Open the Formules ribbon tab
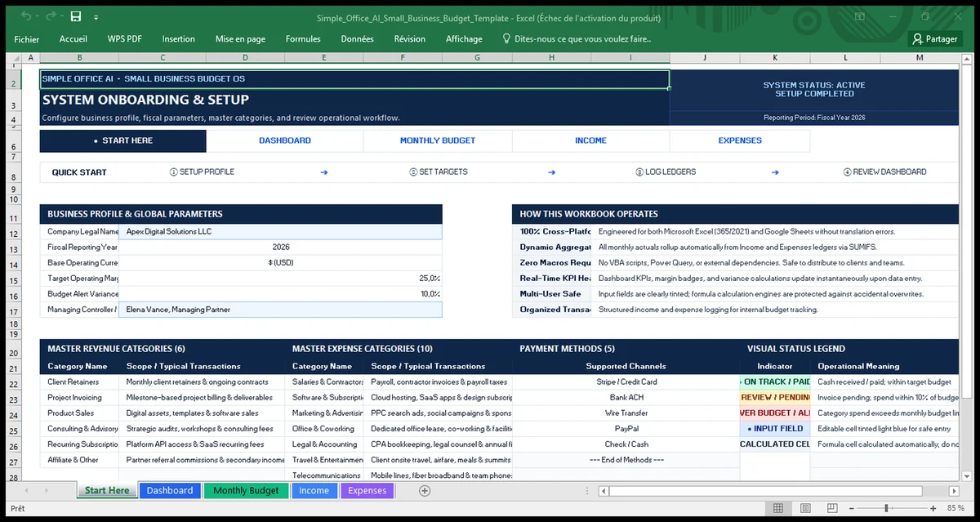Image resolution: width=980 pixels, height=522 pixels. click(303, 38)
